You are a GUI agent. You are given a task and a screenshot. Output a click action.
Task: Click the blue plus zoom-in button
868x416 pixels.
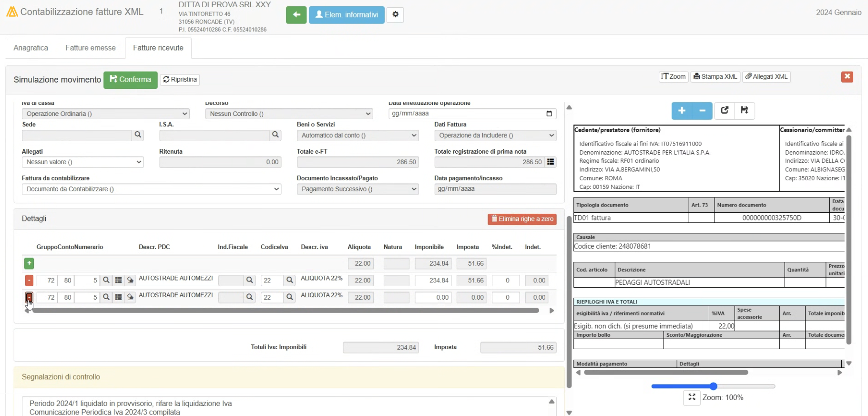click(682, 111)
